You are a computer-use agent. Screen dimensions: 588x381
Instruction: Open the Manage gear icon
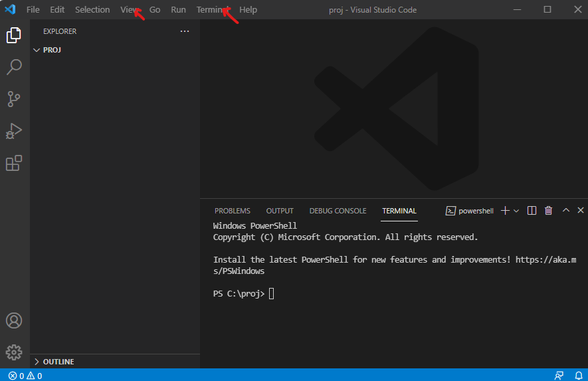click(14, 352)
